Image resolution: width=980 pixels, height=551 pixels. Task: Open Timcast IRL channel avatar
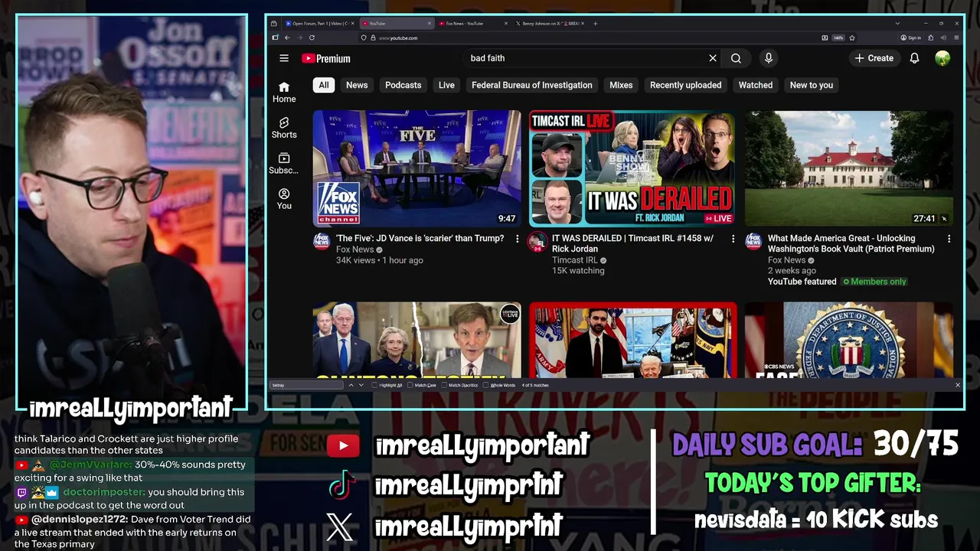click(x=537, y=241)
